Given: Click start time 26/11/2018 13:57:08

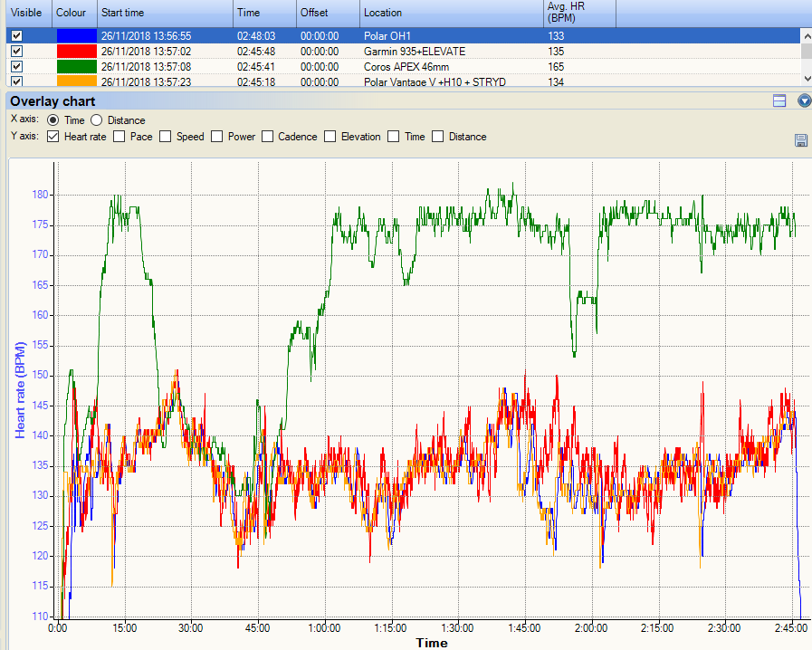Looking at the screenshot, I should pos(146,67).
